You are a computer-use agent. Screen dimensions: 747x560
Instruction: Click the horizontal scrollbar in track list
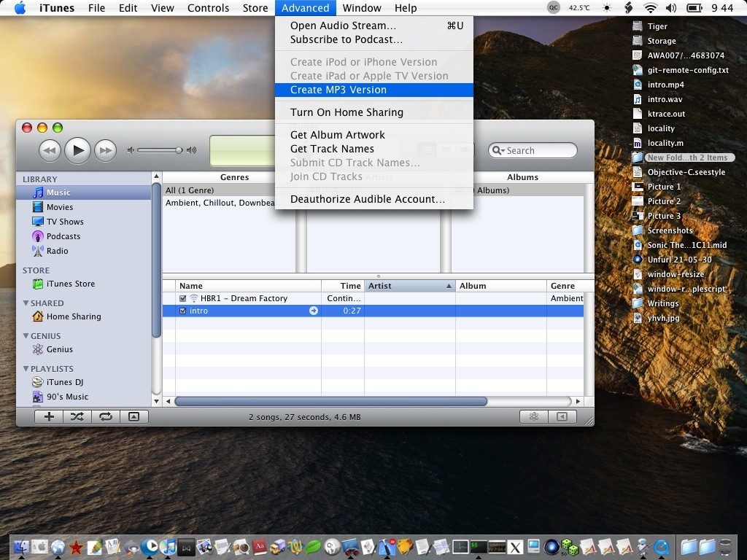[330, 402]
